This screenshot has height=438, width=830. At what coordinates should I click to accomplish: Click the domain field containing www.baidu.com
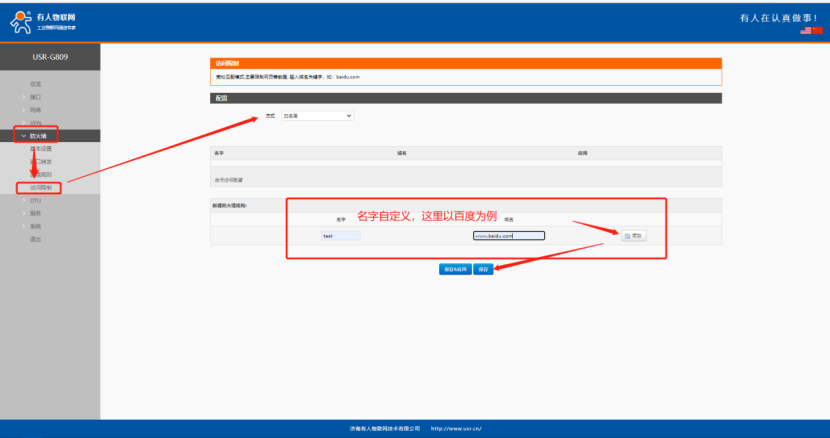(508, 236)
